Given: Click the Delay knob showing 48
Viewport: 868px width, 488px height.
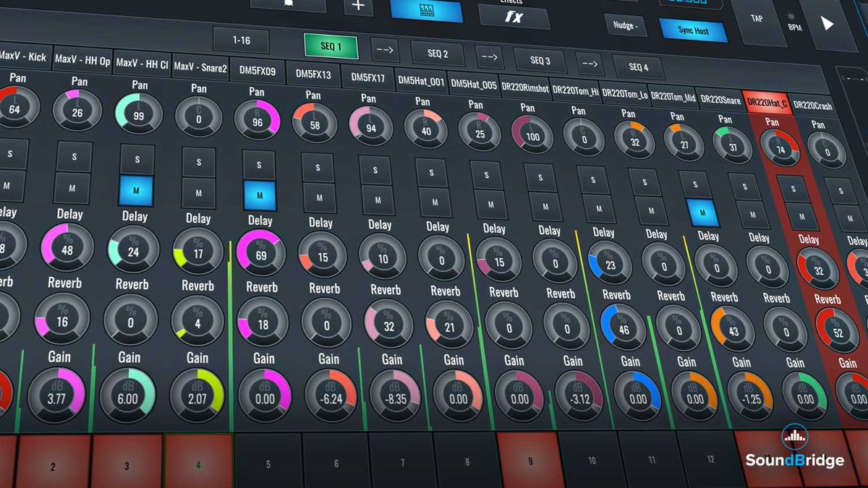Looking at the screenshot, I should (67, 249).
